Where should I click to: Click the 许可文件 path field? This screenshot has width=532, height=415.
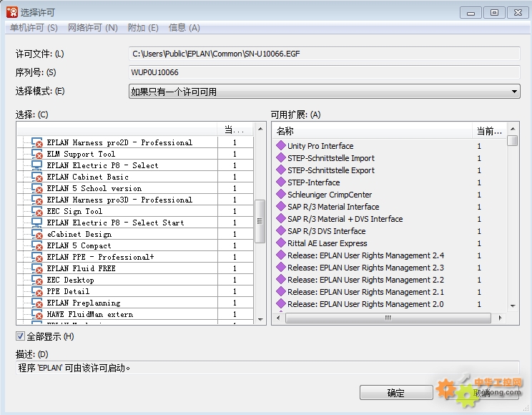[324, 54]
